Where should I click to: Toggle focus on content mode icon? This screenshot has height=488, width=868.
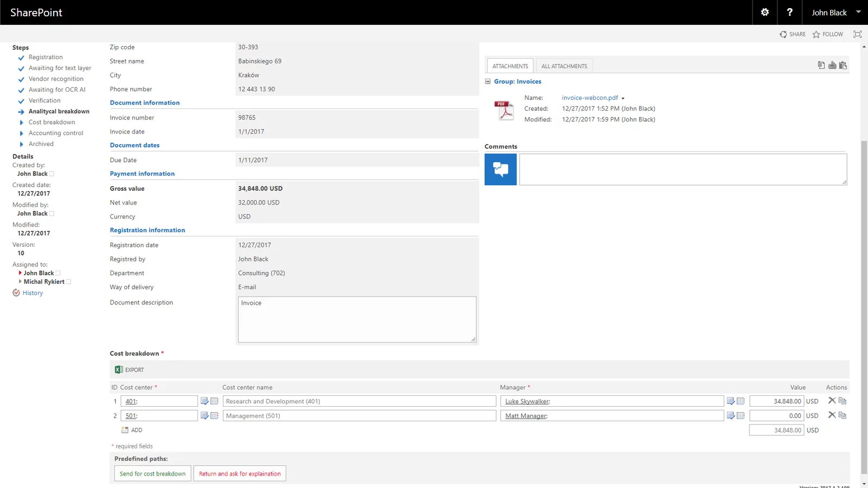(857, 34)
